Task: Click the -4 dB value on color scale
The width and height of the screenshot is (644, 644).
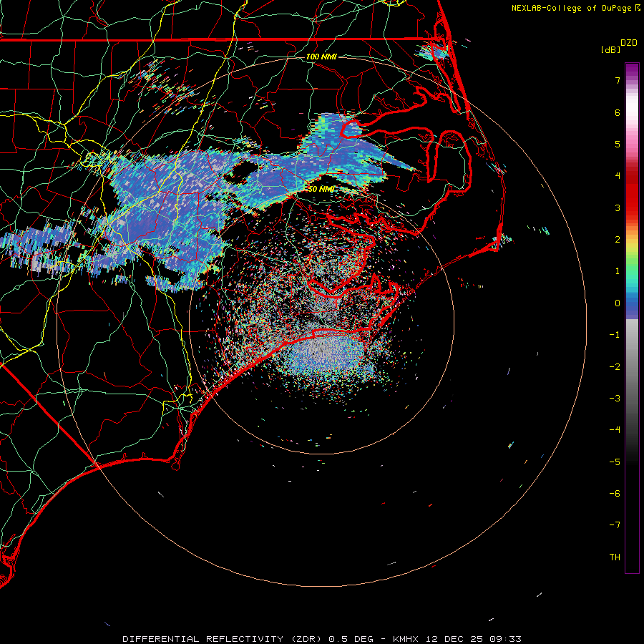Action: (x=615, y=430)
